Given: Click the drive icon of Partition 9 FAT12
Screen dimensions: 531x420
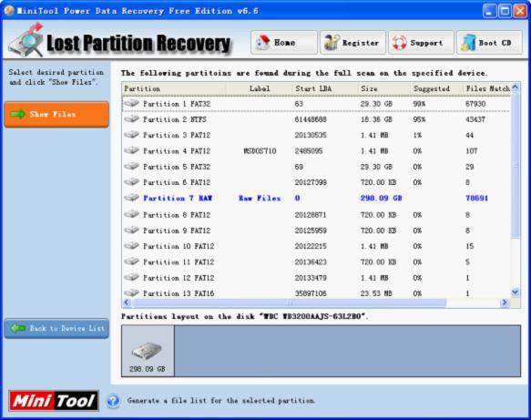Looking at the screenshot, I should click(132, 230).
